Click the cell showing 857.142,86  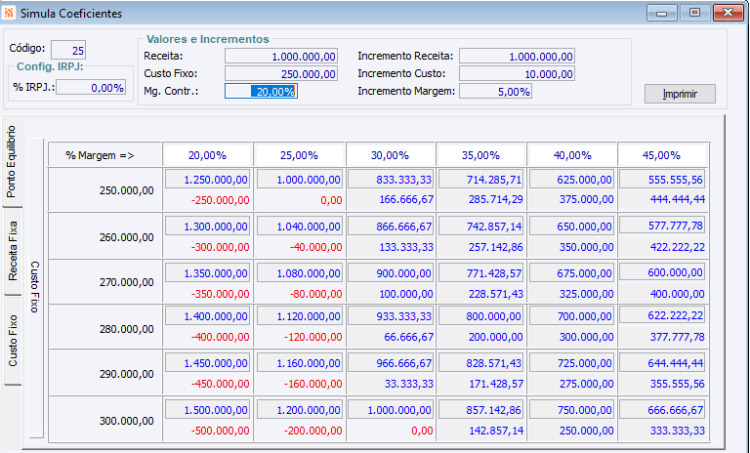481,410
